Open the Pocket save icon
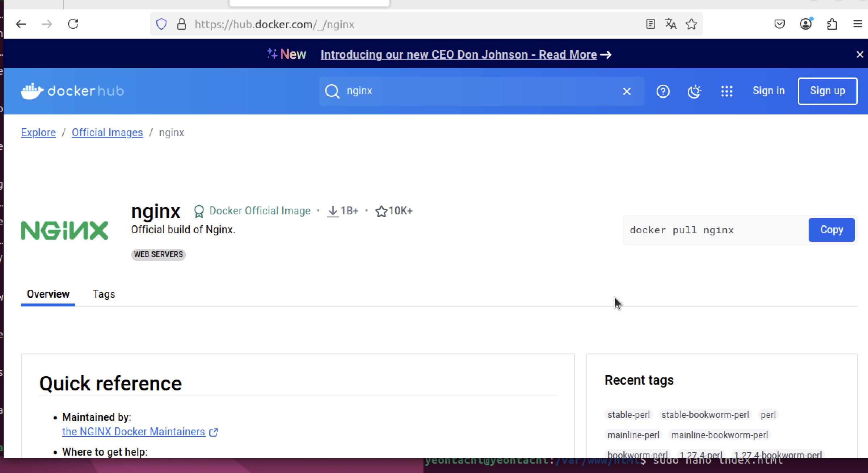The image size is (868, 473). (779, 24)
